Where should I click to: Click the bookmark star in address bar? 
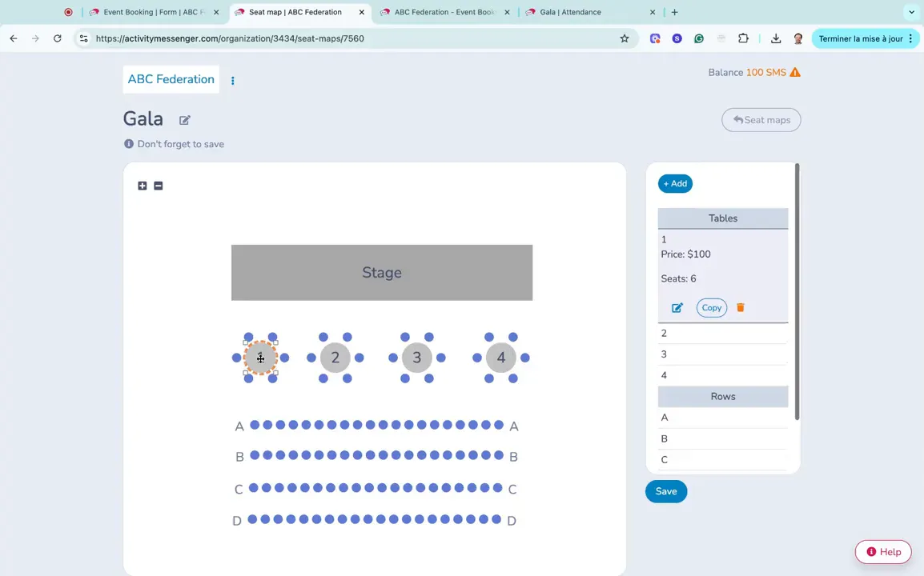tap(625, 38)
